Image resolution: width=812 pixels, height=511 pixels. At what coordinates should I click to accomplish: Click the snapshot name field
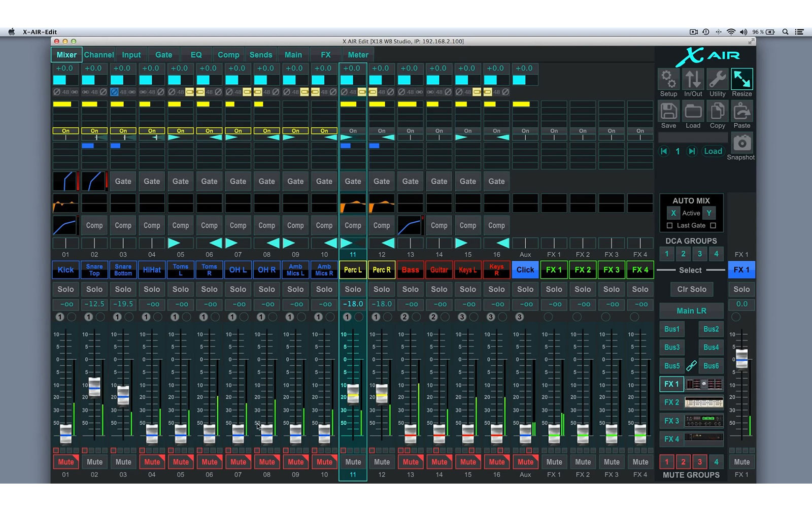(x=693, y=138)
